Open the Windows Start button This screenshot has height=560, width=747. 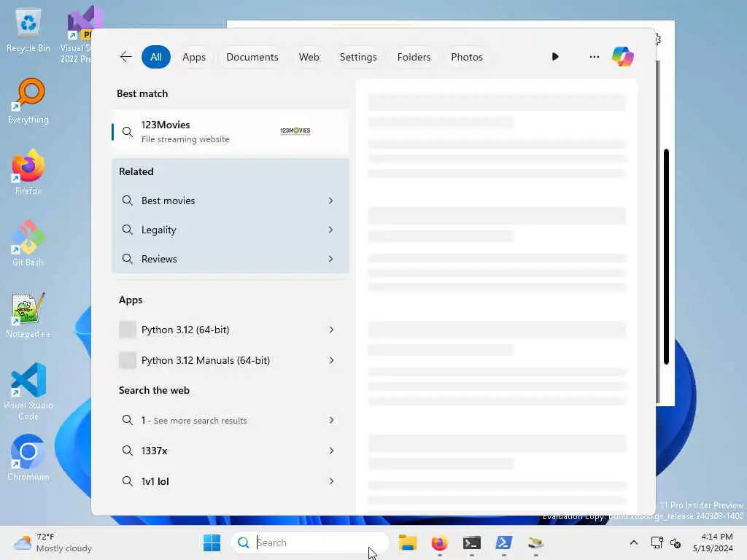(x=212, y=542)
